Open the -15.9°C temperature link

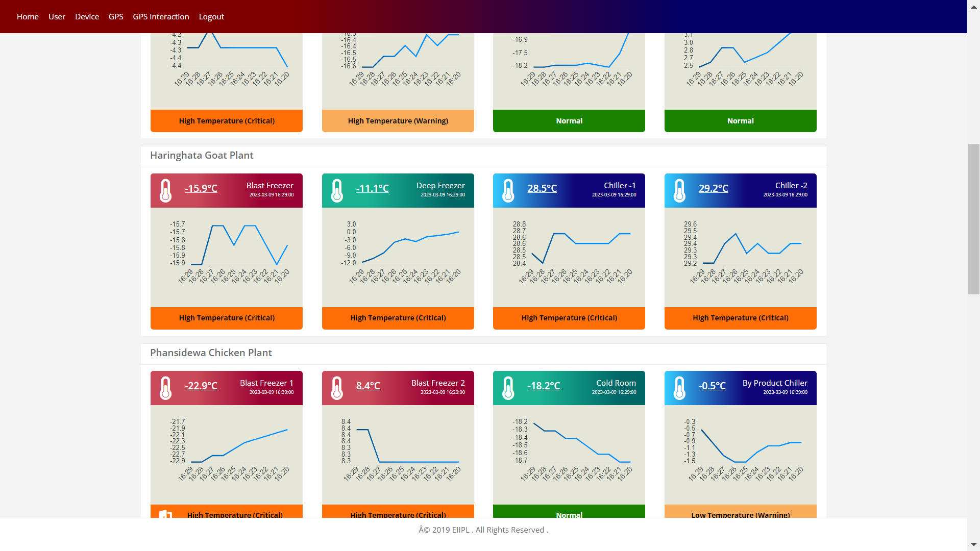201,188
